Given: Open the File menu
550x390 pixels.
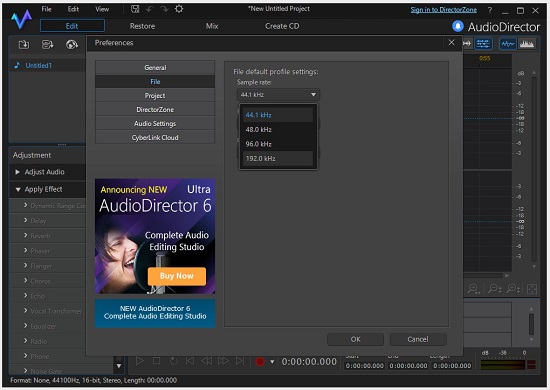Looking at the screenshot, I should [x=46, y=9].
